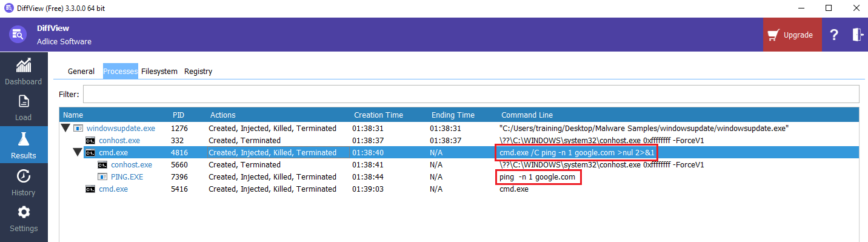868x242 pixels.
Task: Click console icon of conhost.exe PID 5660
Action: click(102, 164)
